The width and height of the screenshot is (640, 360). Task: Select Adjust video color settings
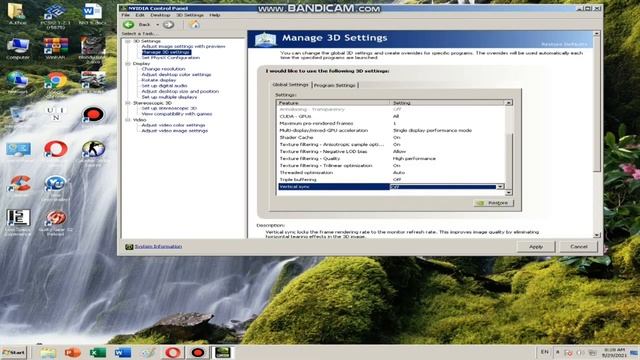[x=173, y=125]
